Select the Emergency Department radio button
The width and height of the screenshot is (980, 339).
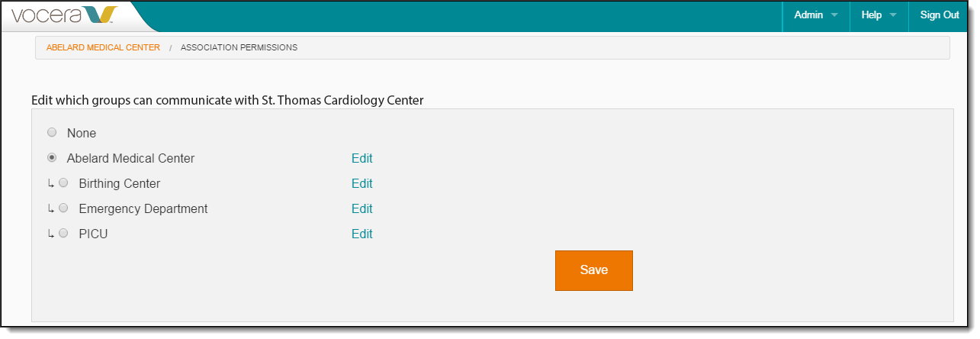63,208
